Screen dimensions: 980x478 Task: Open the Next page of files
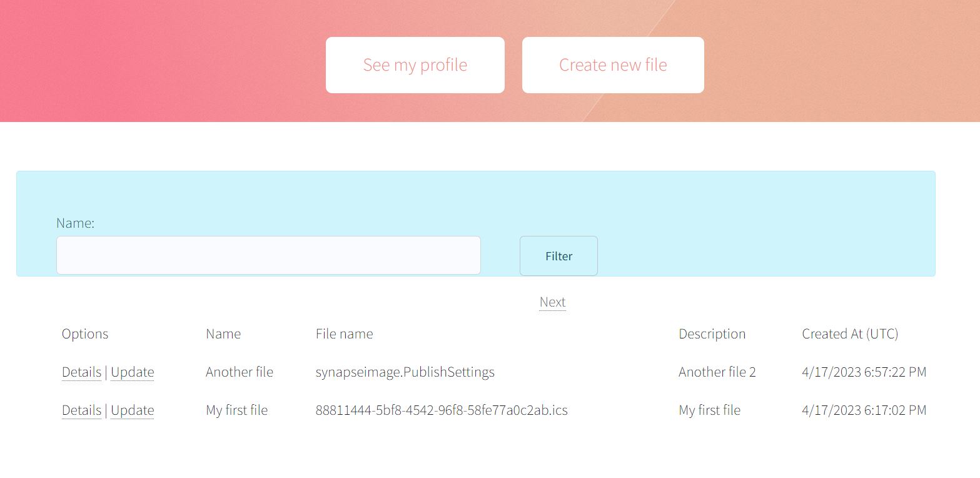point(552,302)
